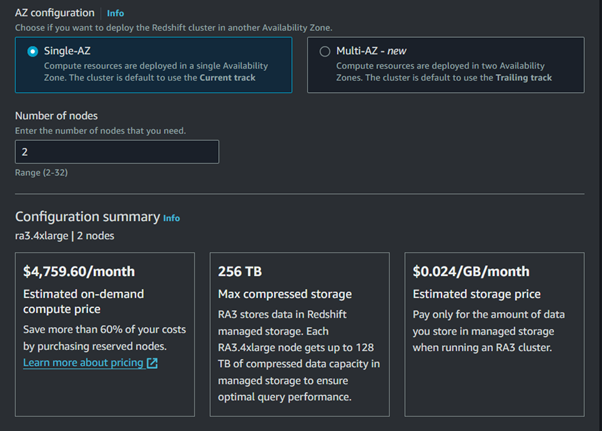Click the Single-AZ option card description
Screen dimensions: 602x431
click(156, 72)
